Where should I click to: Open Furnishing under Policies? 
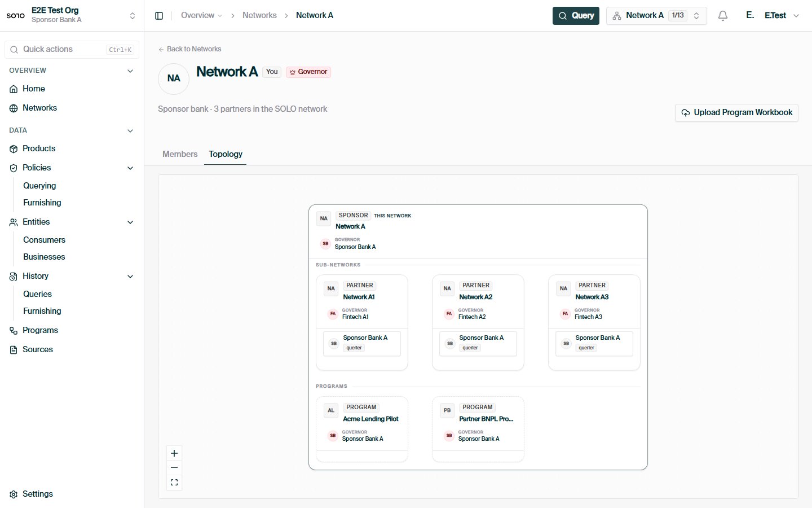(x=42, y=203)
